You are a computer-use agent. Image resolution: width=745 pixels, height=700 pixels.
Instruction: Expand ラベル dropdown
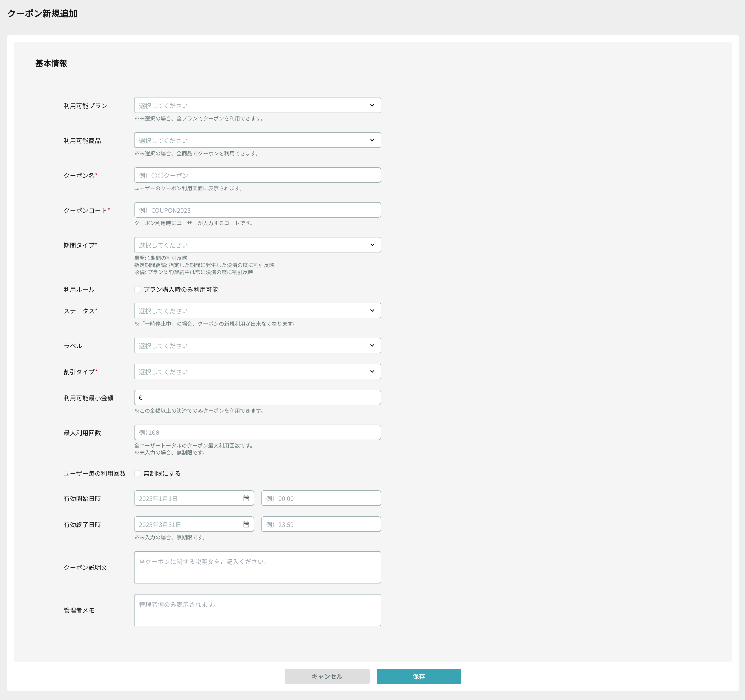pyautogui.click(x=257, y=345)
